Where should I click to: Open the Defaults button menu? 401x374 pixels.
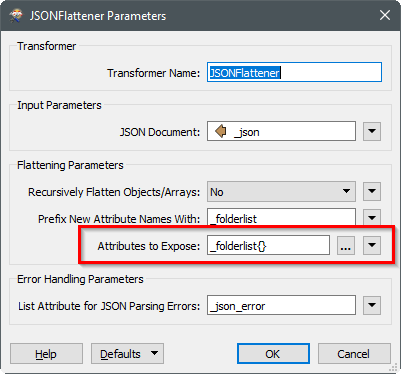click(x=127, y=354)
